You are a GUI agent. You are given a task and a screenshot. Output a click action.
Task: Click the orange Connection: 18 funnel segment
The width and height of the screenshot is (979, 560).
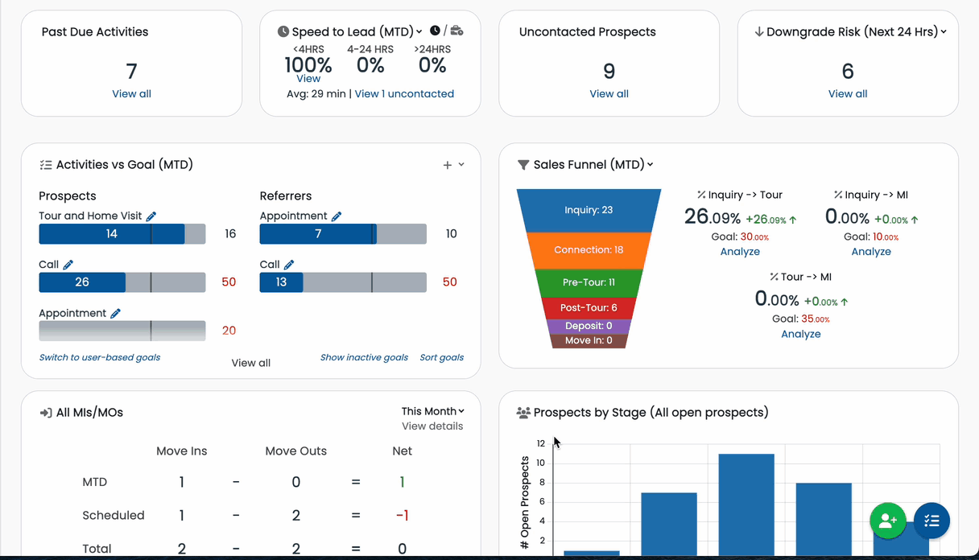tap(589, 250)
